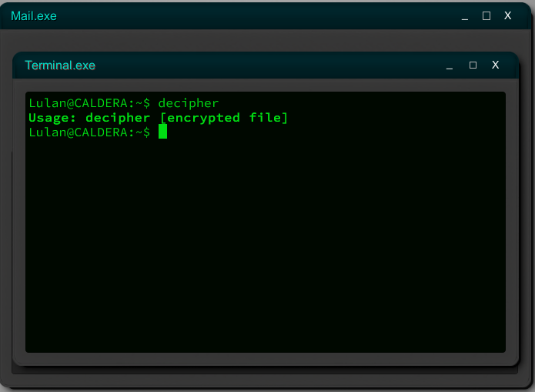Click the green blinking cursor block
This screenshot has width=535, height=392.
(x=162, y=132)
